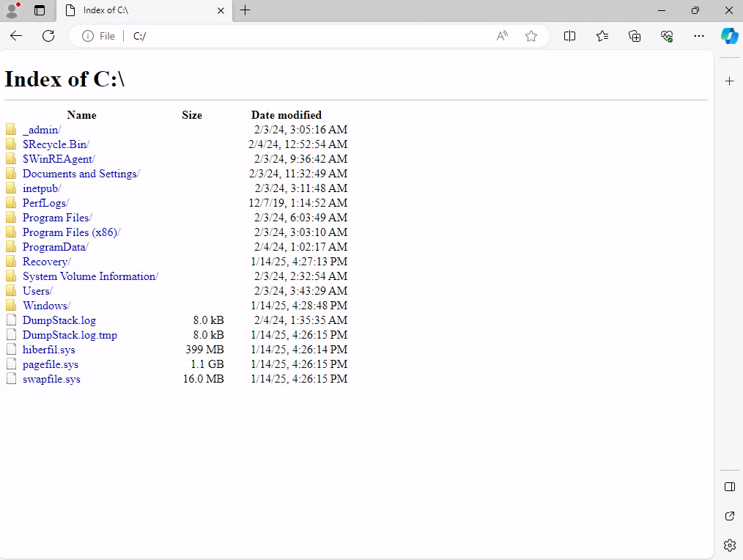
Task: Open tab actions menu
Action: (x=40, y=10)
